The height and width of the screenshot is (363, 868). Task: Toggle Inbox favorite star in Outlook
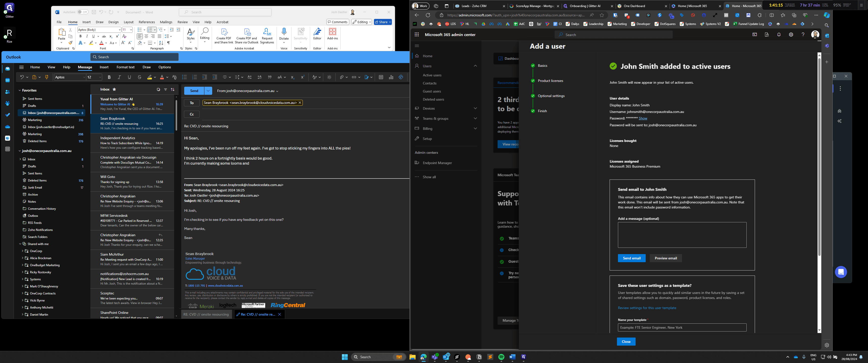(114, 89)
